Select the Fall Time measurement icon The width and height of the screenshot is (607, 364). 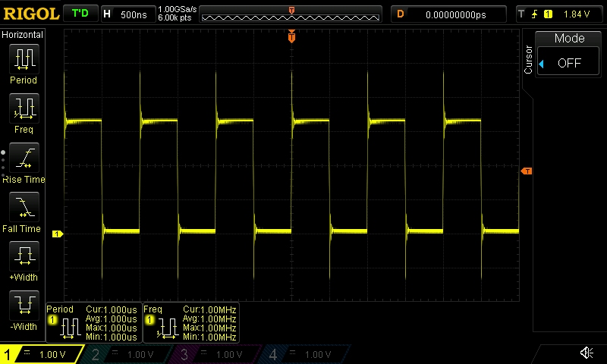[x=24, y=207]
